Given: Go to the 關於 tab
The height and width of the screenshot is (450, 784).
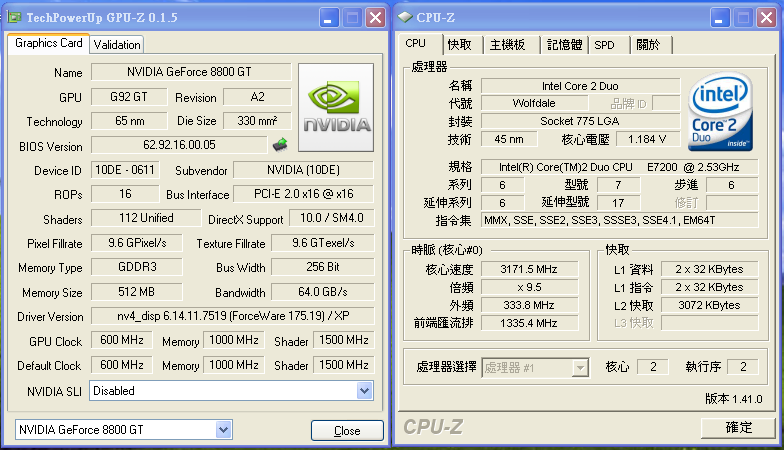Looking at the screenshot, I should [648, 45].
